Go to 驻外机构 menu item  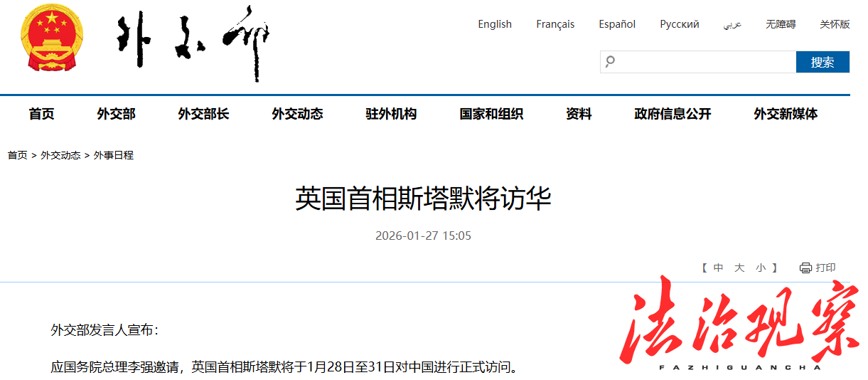pyautogui.click(x=391, y=114)
